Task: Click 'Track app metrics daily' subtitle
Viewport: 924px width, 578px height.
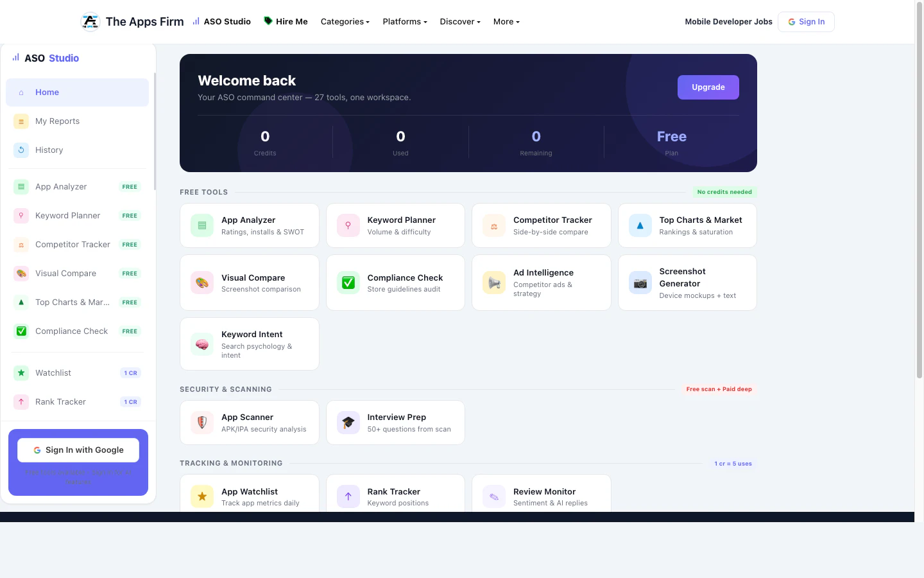Action: point(261,504)
